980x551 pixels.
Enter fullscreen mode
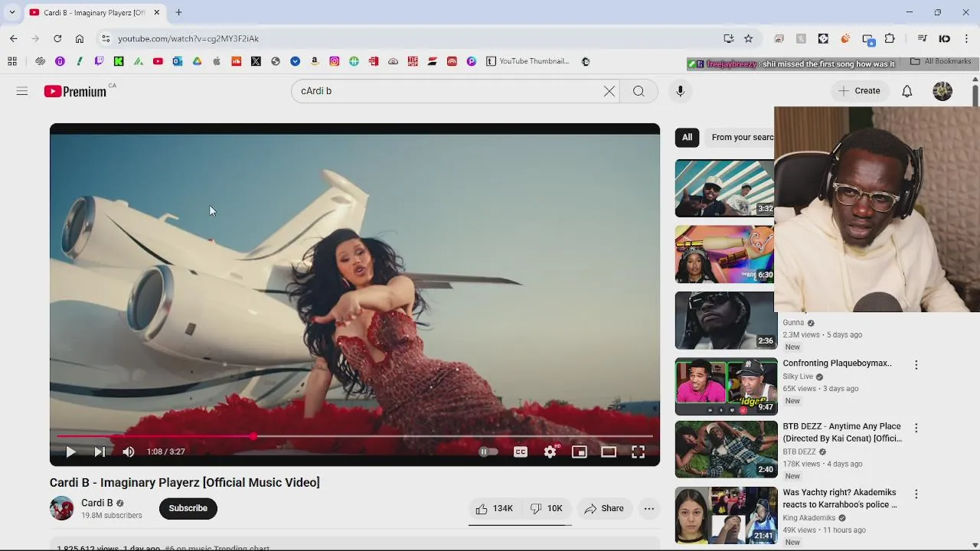(638, 452)
